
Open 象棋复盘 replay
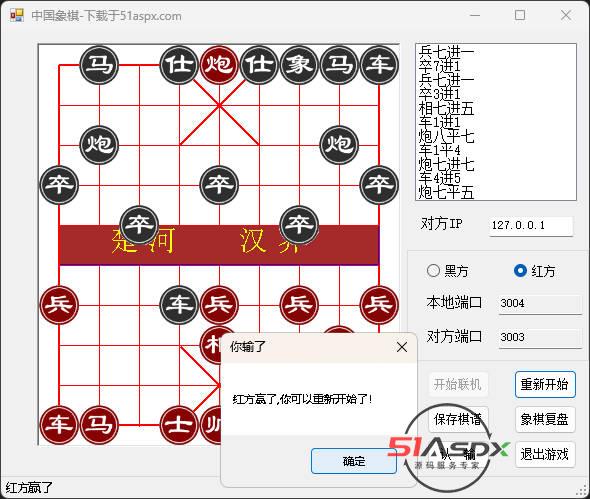[x=545, y=419]
